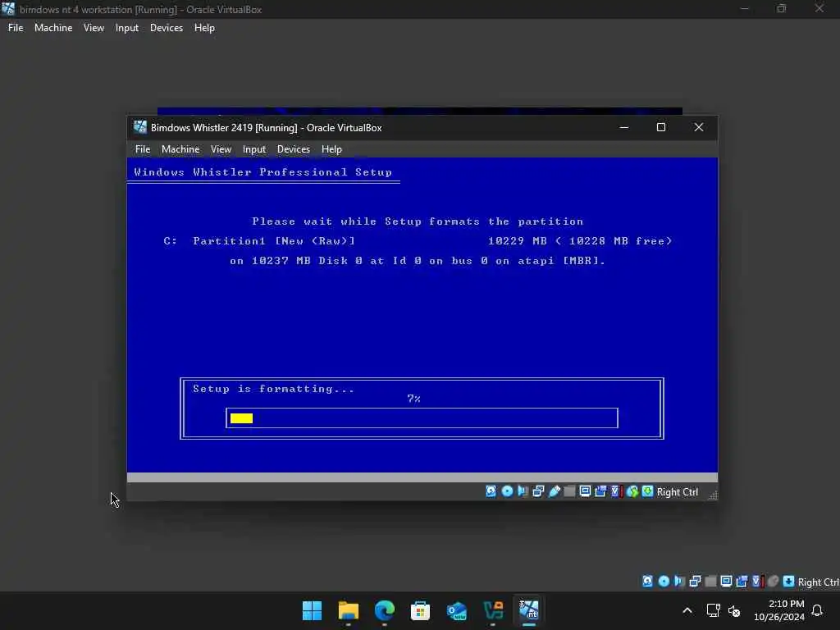Click optical disk indicator in NT 4 window
The image size is (840, 630).
pyautogui.click(x=664, y=582)
